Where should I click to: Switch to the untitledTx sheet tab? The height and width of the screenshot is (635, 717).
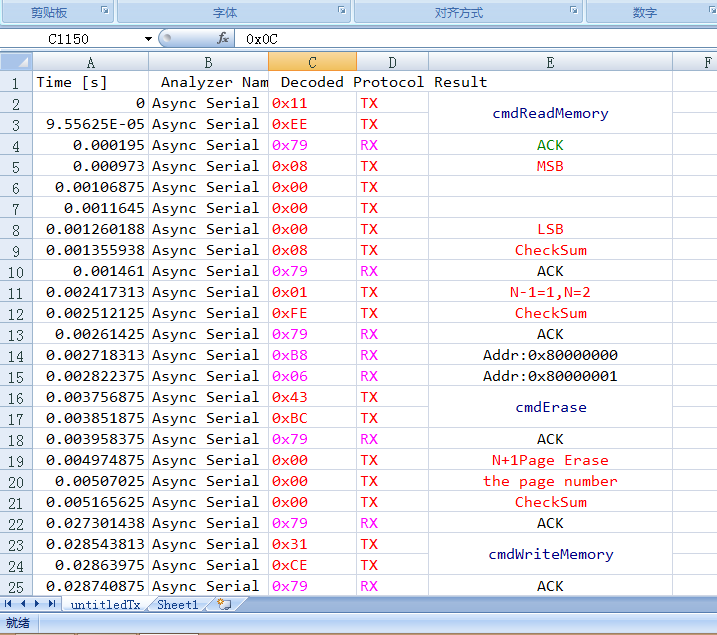(x=106, y=604)
